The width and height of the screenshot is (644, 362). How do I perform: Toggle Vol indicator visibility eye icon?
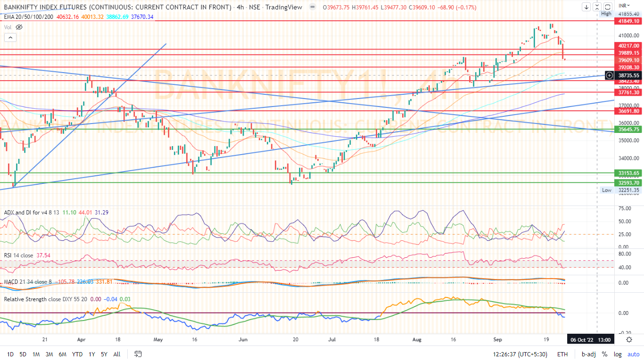[19, 27]
